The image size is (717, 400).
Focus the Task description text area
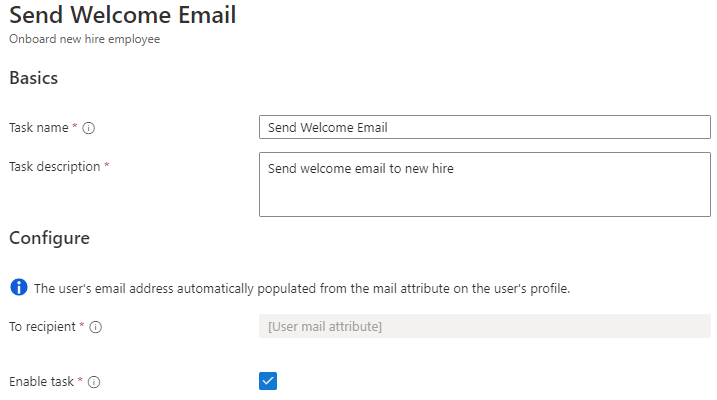click(x=484, y=184)
